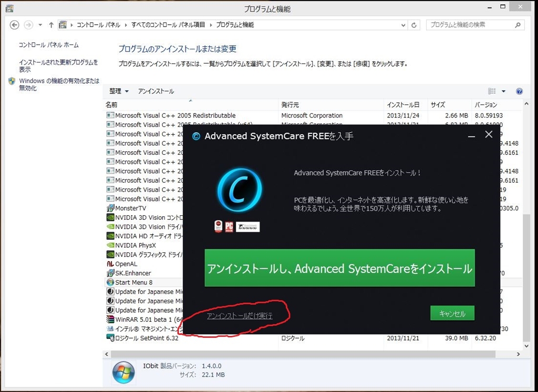Maximize the プログラムと機能 window
Screen dimensions: 538x392
click(x=503, y=7)
